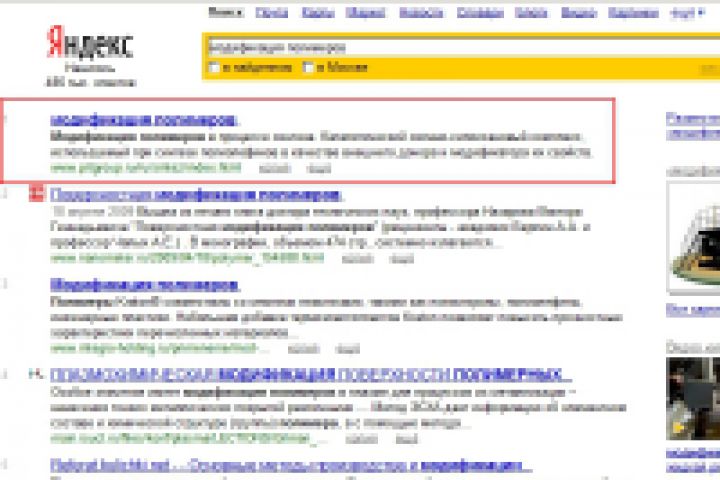The image size is (720, 480).
Task: Open the Referat.kulichki.net result link
Action: click(x=291, y=466)
